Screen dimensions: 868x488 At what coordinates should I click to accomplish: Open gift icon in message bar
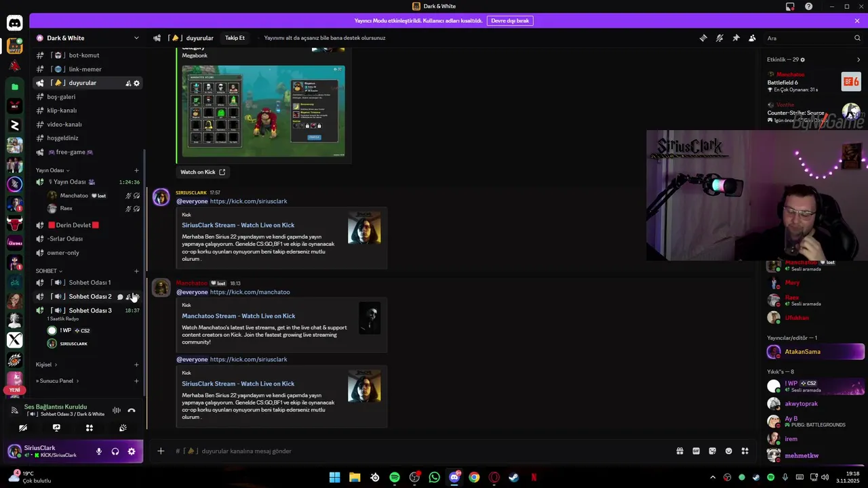(x=679, y=451)
